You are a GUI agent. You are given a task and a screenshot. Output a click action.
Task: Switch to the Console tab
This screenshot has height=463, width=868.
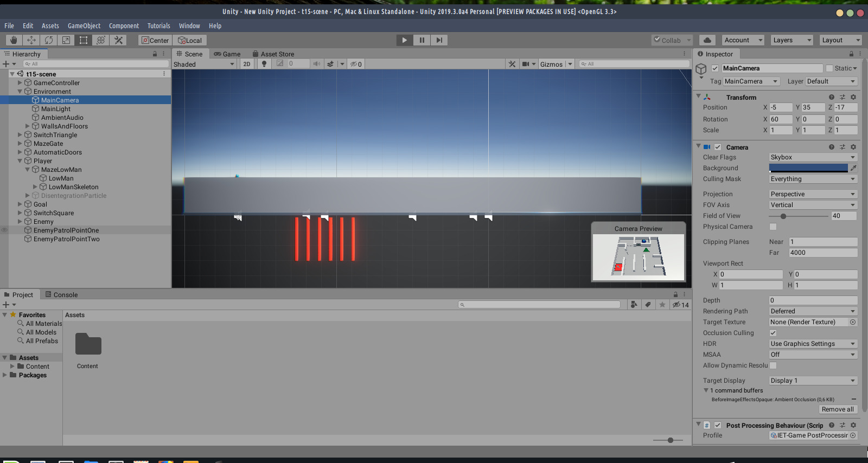click(61, 295)
